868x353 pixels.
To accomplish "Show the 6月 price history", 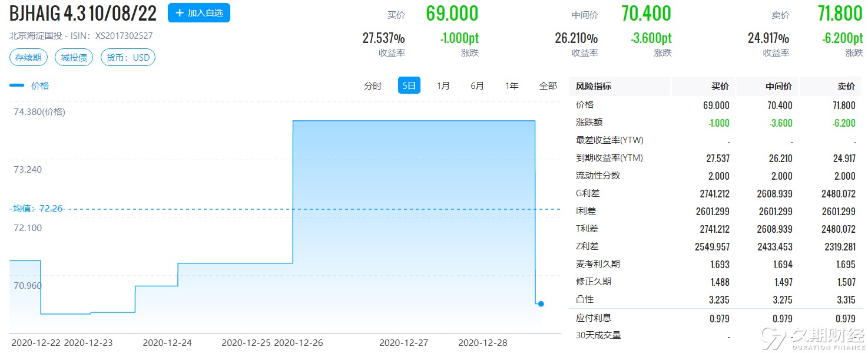I will pos(478,86).
